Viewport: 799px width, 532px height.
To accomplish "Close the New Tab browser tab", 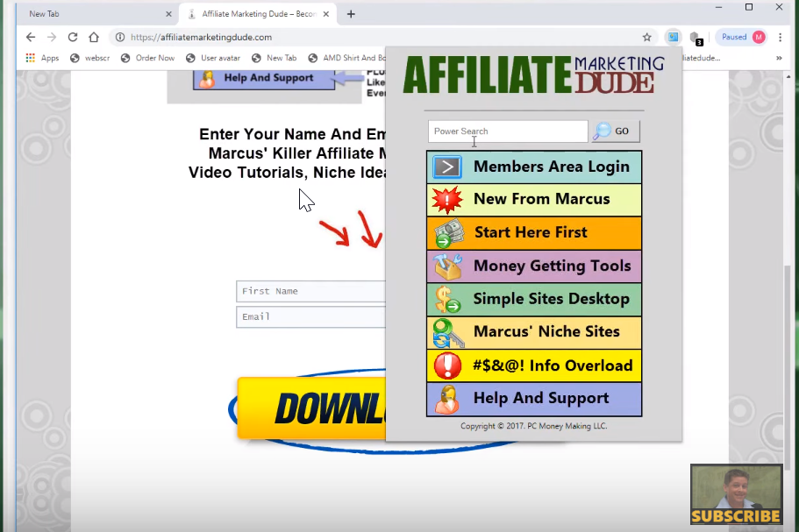I will [168, 14].
